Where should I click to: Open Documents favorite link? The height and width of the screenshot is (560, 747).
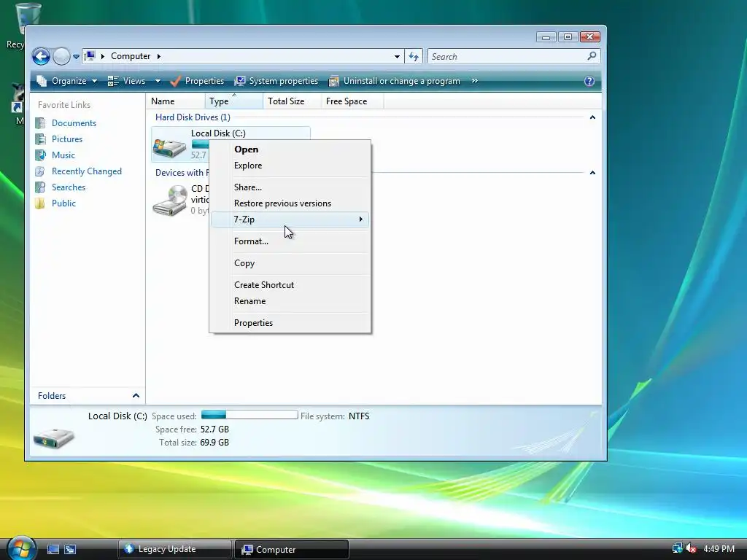[x=74, y=122]
